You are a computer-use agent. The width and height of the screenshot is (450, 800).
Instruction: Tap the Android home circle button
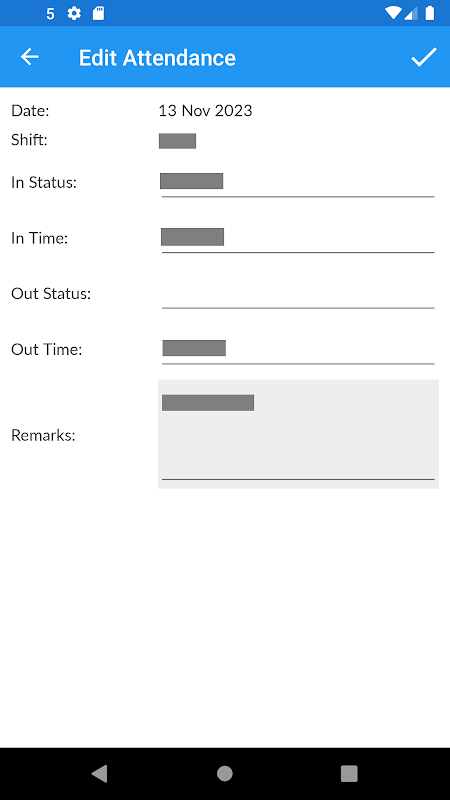[x=224, y=773]
